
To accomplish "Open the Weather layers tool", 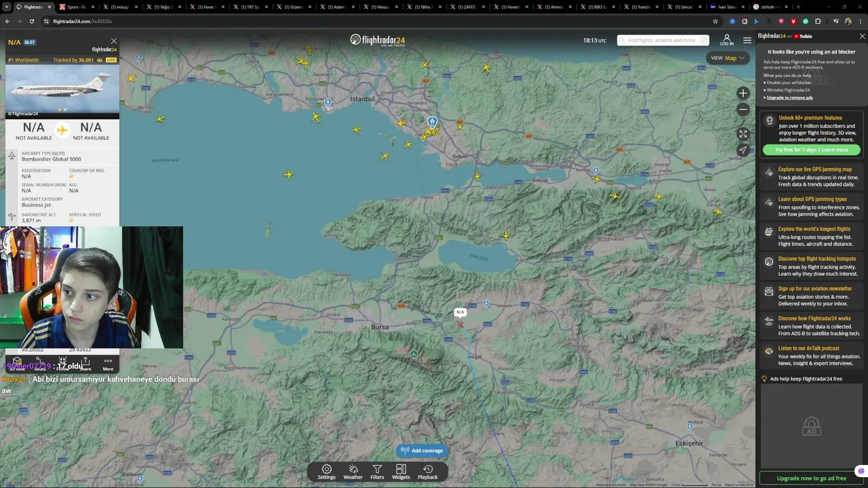I will pyautogui.click(x=353, y=472).
